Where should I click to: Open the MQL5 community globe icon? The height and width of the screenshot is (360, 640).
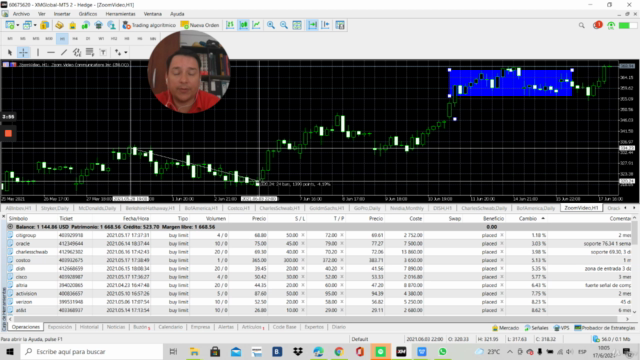point(111,25)
